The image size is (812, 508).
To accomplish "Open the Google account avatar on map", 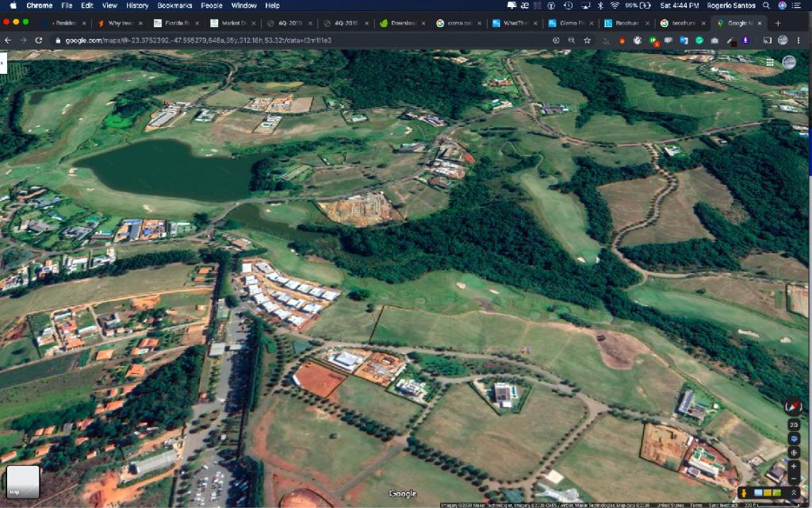I will tap(789, 62).
